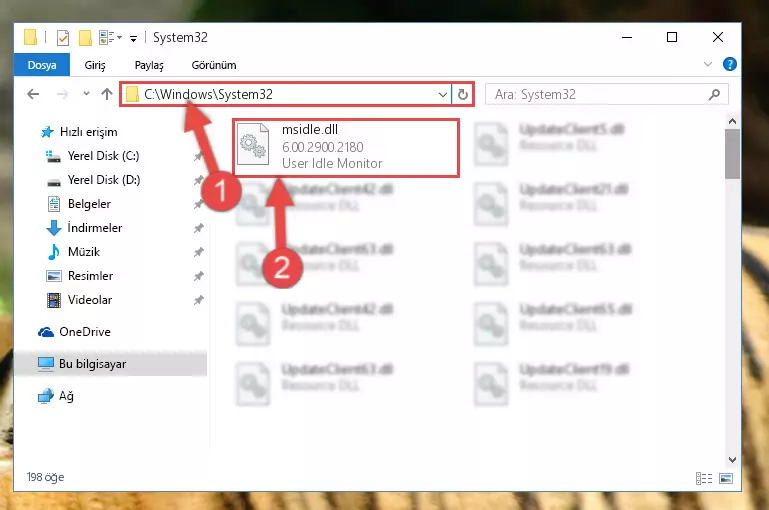Image resolution: width=769 pixels, height=510 pixels.
Task: Click the pin icon next to Müzik
Action: (198, 252)
